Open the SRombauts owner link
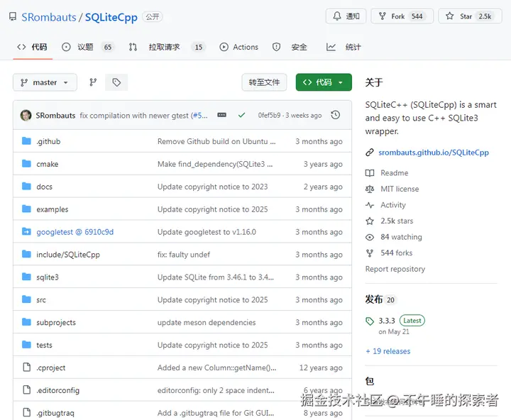The image size is (511, 420). [x=48, y=17]
